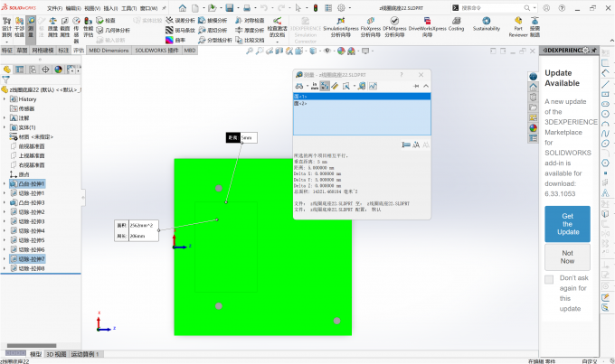This screenshot has height=364, width=615.
Task: Click the measurement history graph icon in Measure dialog
Action: pos(373,86)
